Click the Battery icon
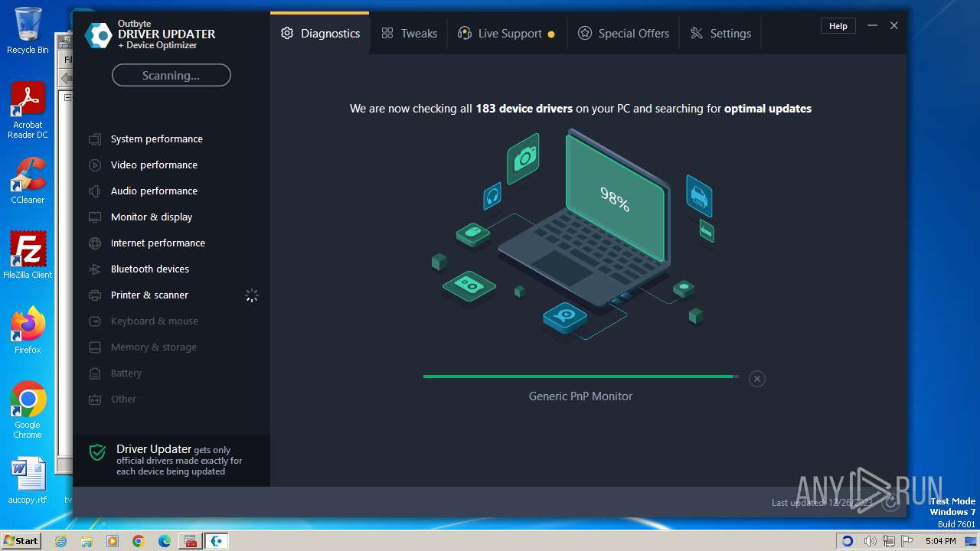The image size is (980, 551). pyautogui.click(x=95, y=373)
